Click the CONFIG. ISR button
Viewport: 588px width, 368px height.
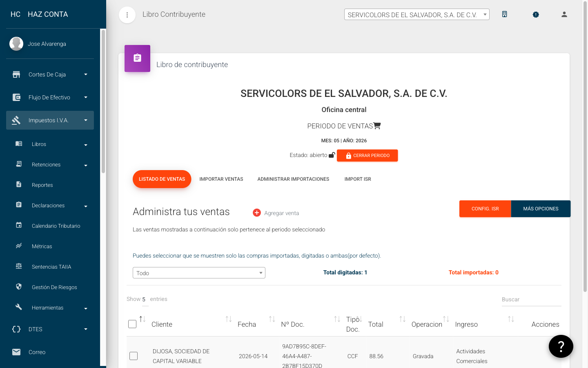[x=485, y=209]
